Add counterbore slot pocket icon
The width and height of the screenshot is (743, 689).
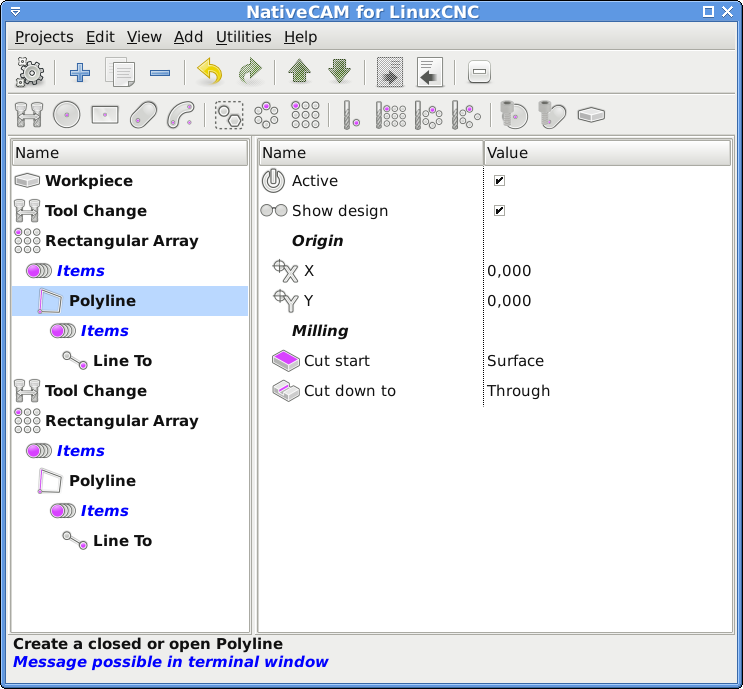point(553,115)
